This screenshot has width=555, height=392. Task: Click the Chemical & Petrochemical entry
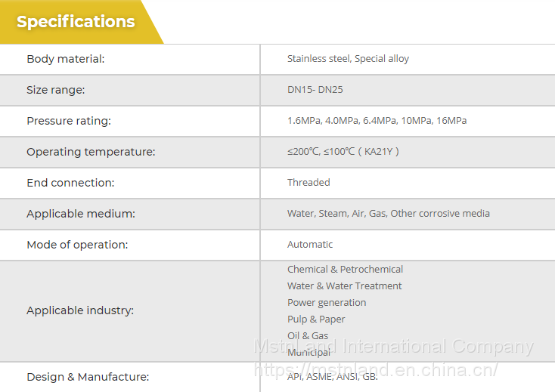pyautogui.click(x=345, y=270)
